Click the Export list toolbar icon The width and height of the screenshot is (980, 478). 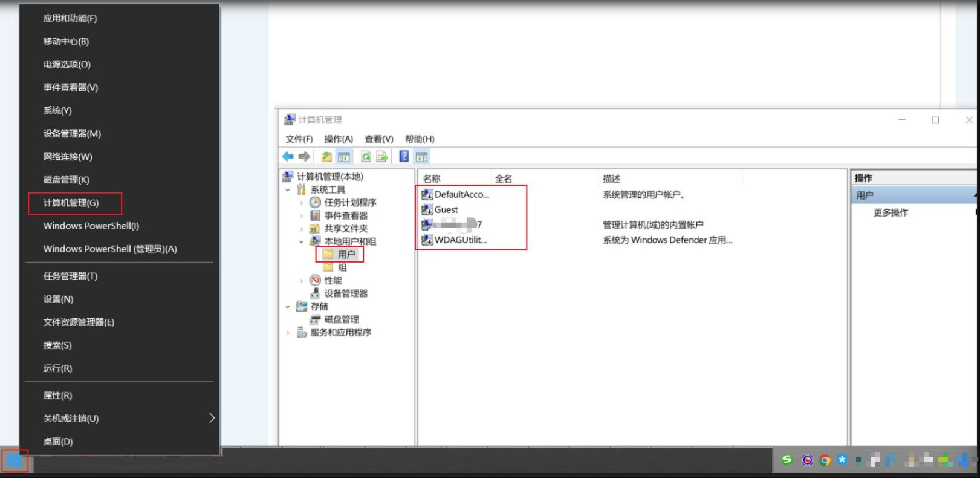click(382, 157)
